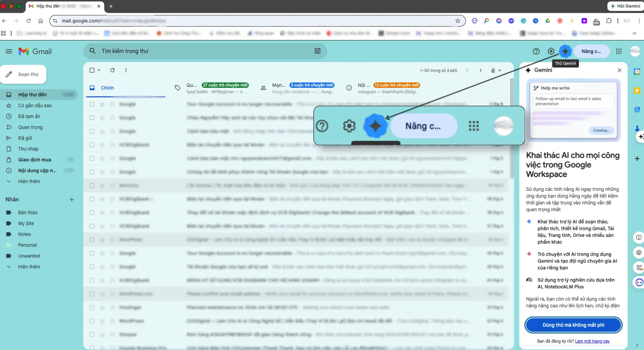The image size is (644, 350).
Task: Bookmark this page with star icon
Action: click(x=458, y=21)
